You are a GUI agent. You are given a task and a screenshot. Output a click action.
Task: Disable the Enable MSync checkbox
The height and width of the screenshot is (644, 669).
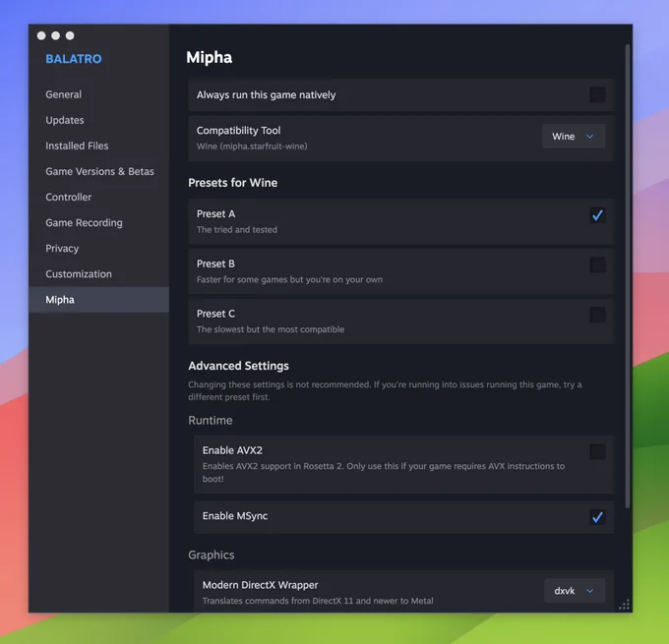coord(597,517)
